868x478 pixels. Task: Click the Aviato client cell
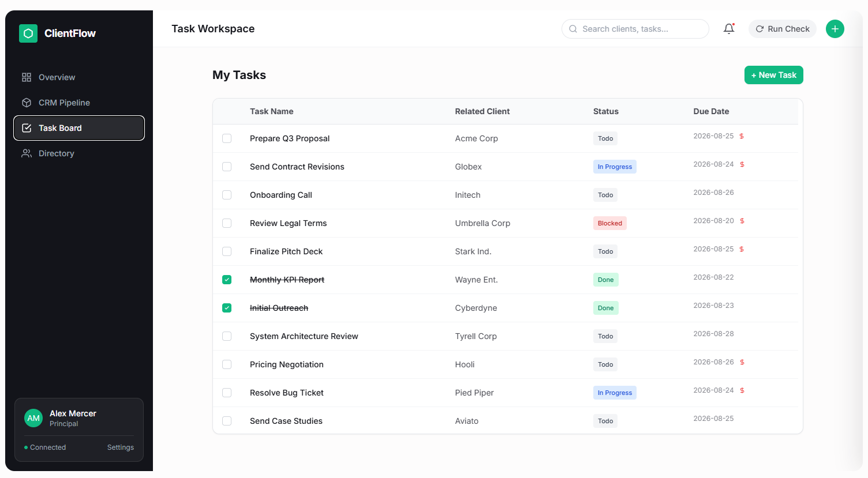coord(466,421)
